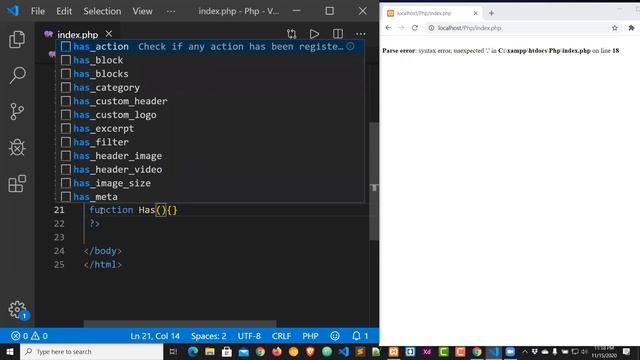View site information icon in address bar
The height and width of the screenshot is (360, 640).
point(431,28)
